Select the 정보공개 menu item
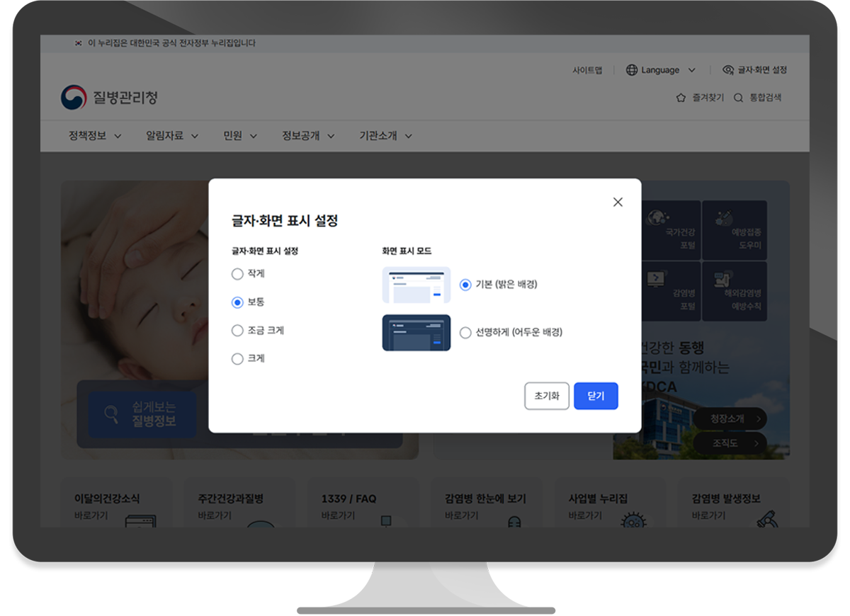The image size is (850, 616). pos(299,136)
